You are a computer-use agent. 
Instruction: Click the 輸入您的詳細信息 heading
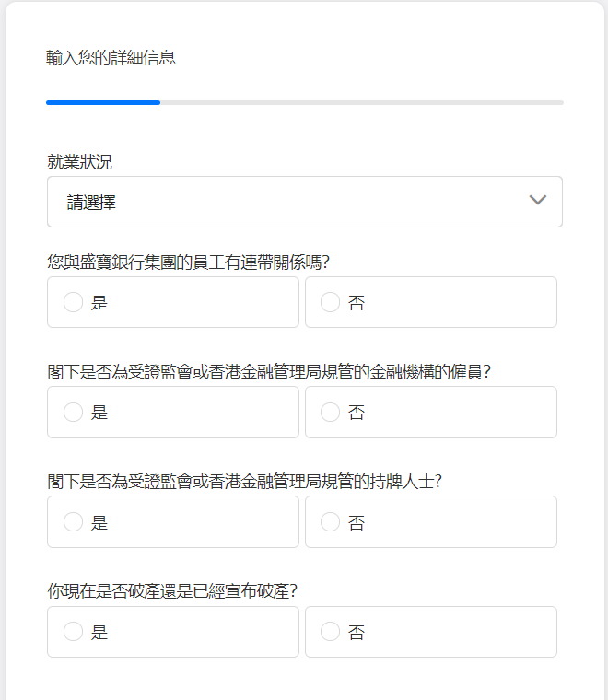(111, 58)
